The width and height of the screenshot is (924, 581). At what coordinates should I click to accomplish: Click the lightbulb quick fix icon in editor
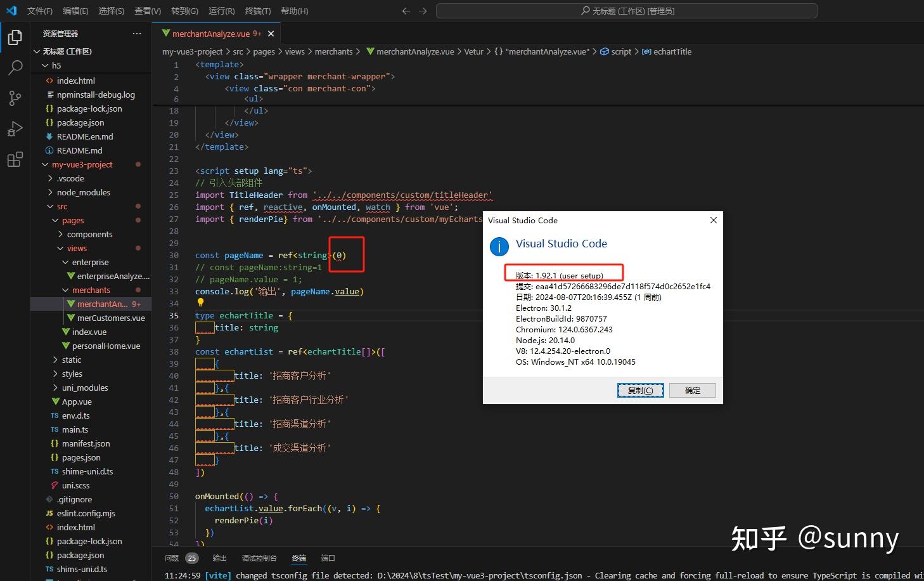pyautogui.click(x=200, y=303)
